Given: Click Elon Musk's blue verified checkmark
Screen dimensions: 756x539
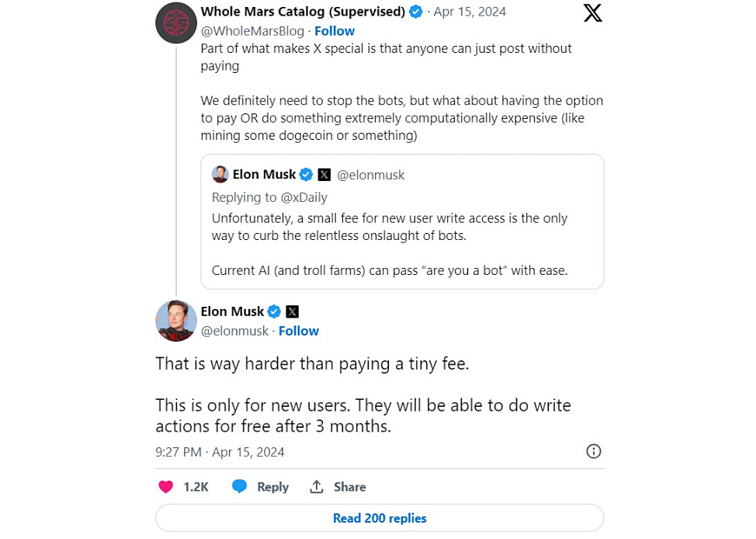Looking at the screenshot, I should (x=274, y=311).
